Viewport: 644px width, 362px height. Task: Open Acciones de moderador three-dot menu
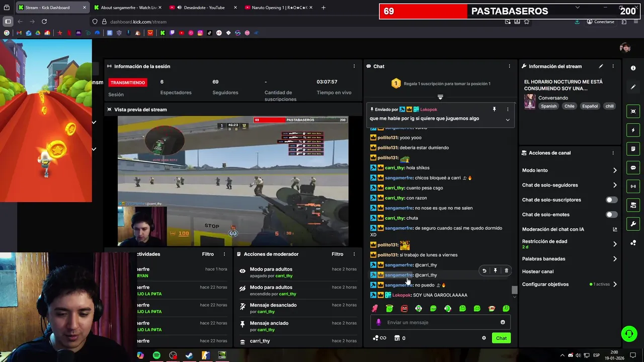click(354, 254)
